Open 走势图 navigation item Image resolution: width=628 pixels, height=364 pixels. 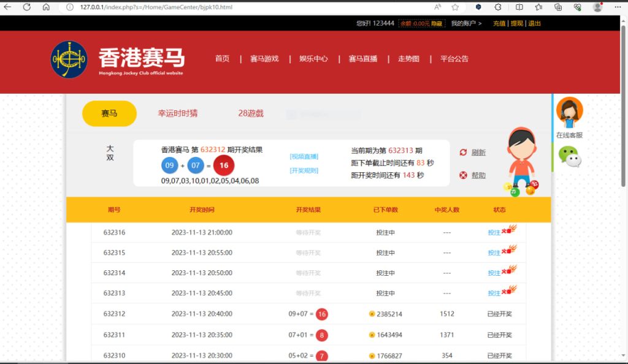point(408,59)
